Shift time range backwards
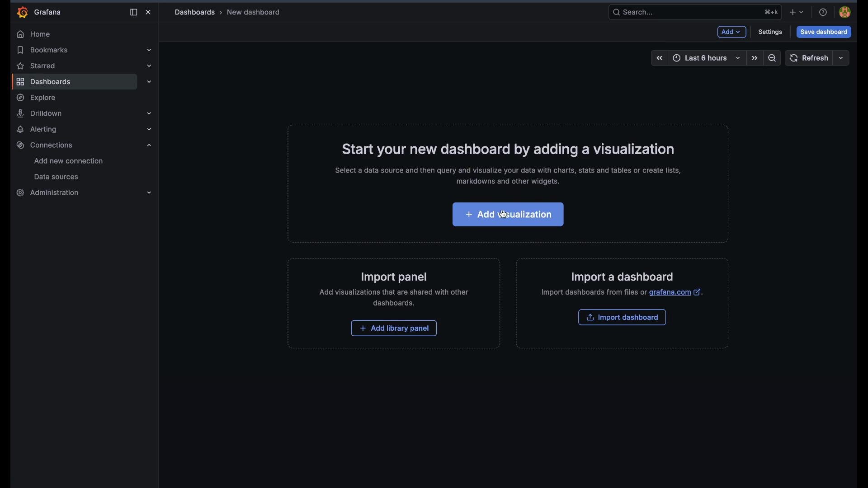The height and width of the screenshot is (488, 868). pyautogui.click(x=659, y=58)
